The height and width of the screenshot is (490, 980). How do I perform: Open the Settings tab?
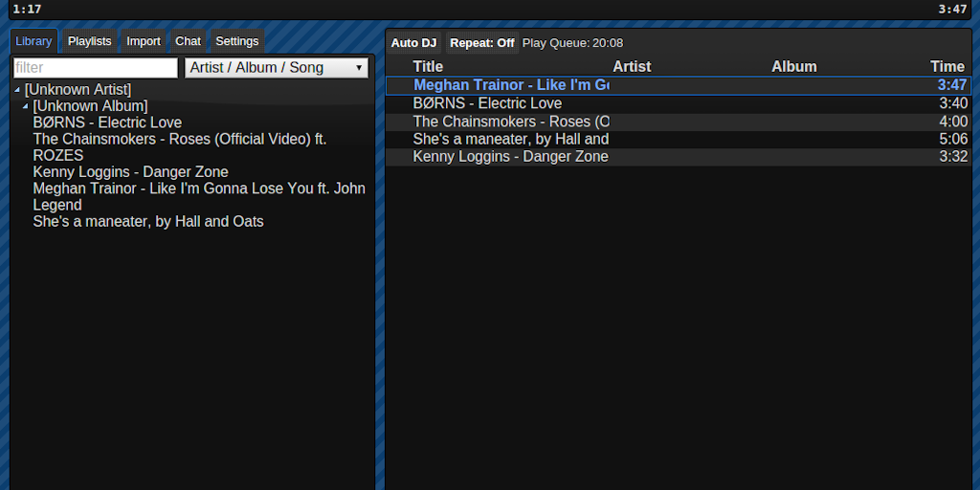click(x=237, y=41)
